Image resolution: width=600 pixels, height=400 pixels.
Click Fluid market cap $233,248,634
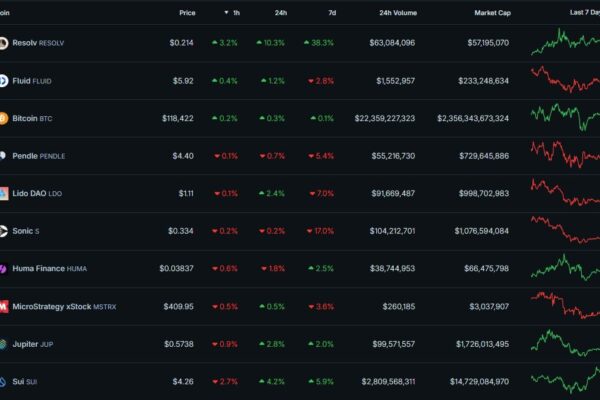pyautogui.click(x=484, y=81)
